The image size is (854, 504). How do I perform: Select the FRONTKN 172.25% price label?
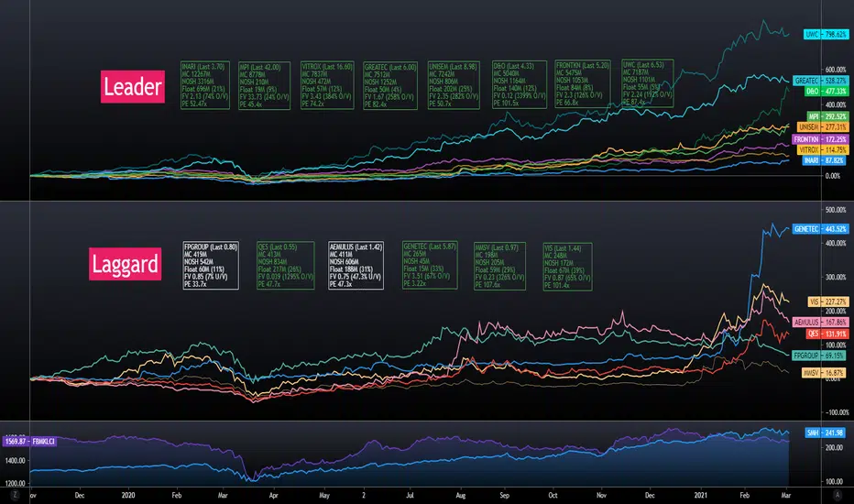(821, 139)
